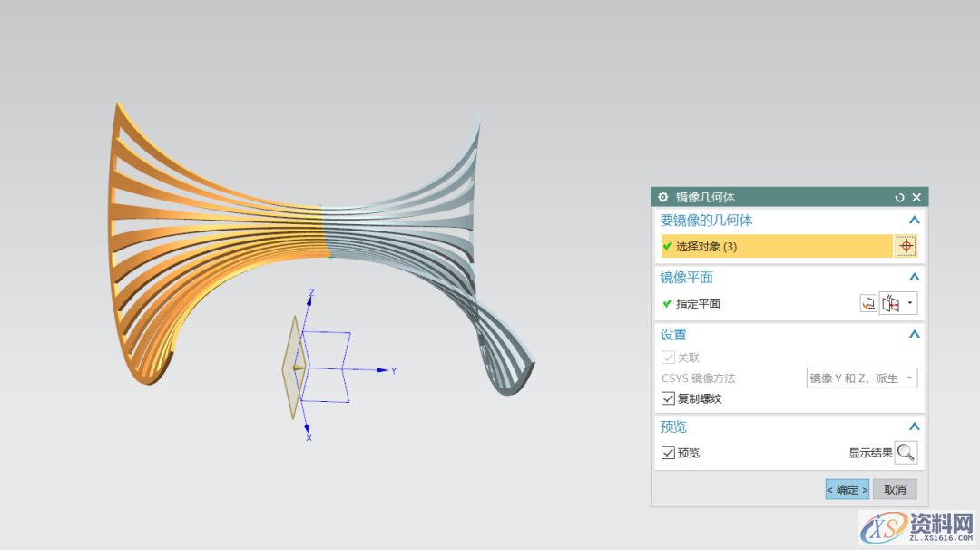
Task: Click the Z axis arrowhead of the coordinate system
Action: click(x=310, y=293)
